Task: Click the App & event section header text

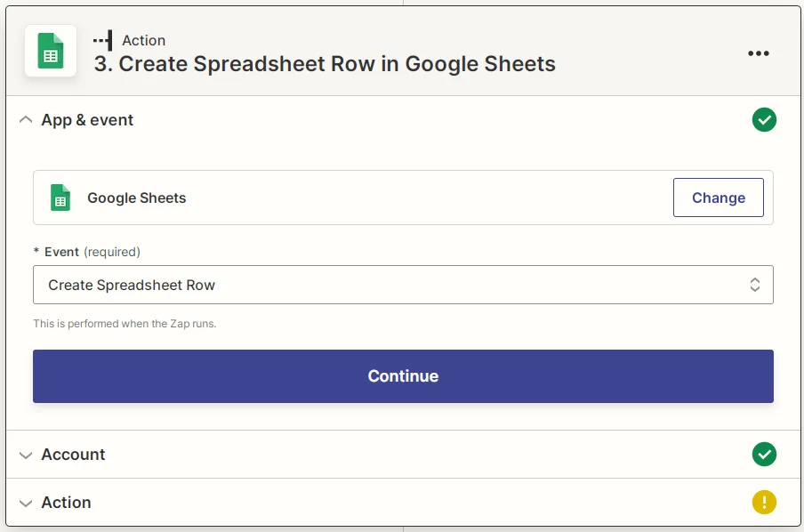Action: 86,119
